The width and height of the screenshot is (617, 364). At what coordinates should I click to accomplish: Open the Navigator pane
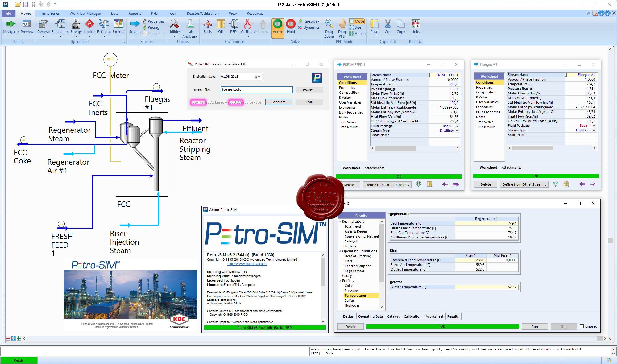click(x=11, y=27)
